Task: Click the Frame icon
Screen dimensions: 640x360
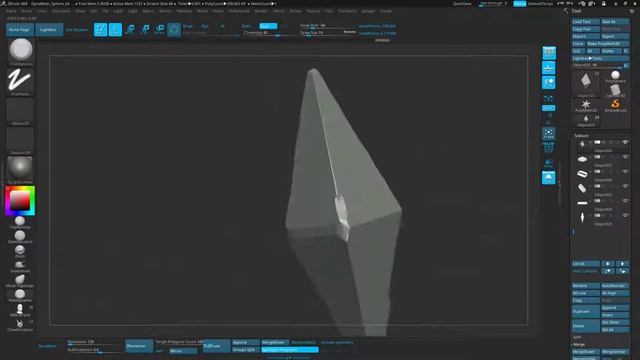Action: [x=549, y=133]
